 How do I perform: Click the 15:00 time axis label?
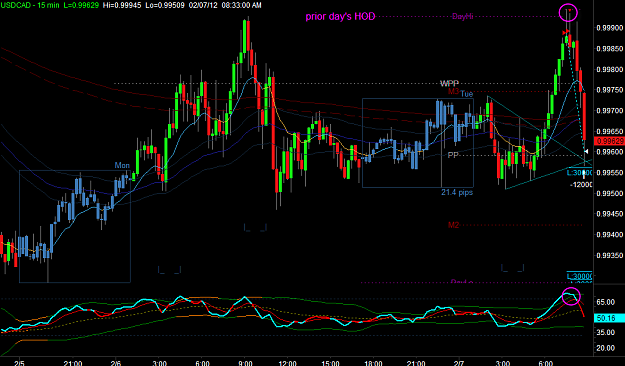point(330,363)
